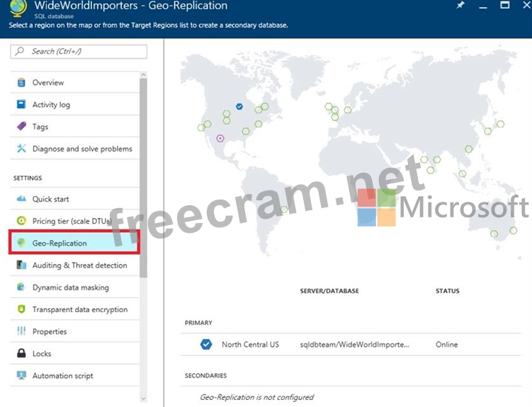Click the 'Geo-Replication is not configured' text
Viewport: 532px width, 407px height.
click(256, 397)
